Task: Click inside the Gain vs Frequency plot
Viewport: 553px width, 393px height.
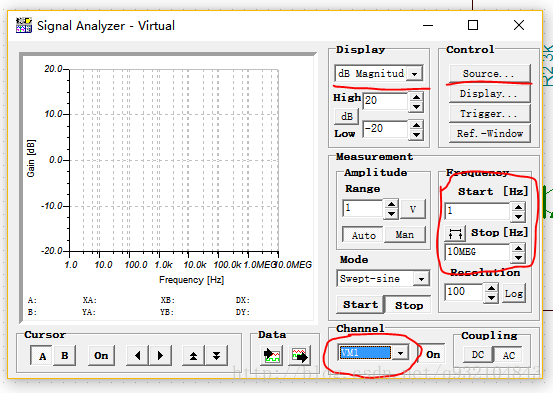Action: coord(174,160)
